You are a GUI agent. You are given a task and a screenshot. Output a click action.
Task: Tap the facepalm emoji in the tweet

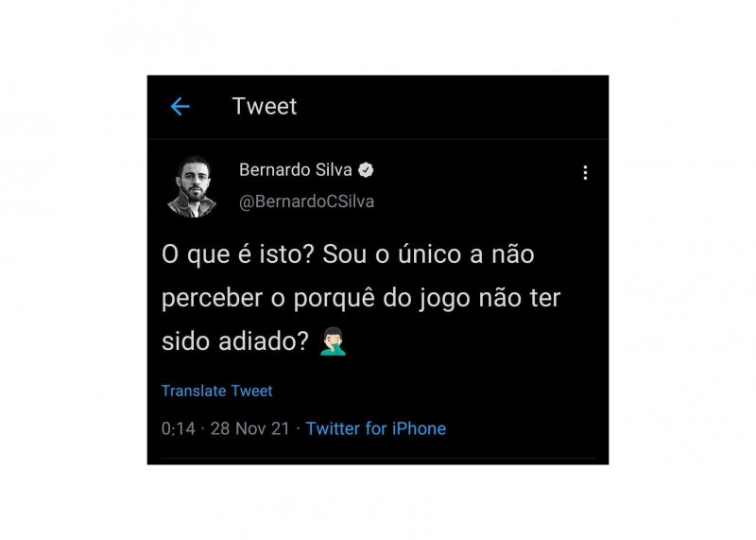point(334,341)
